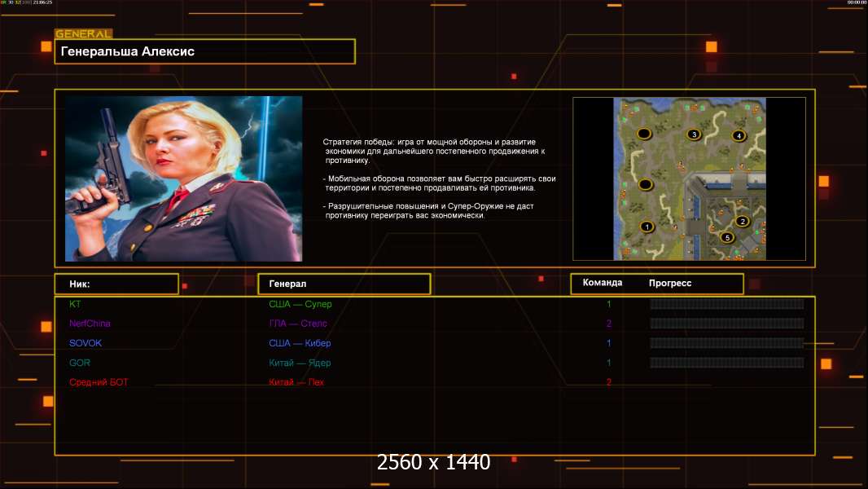Click the 'Мобильная оборона' description paragraph
The width and height of the screenshot is (868, 489).
[440, 183]
